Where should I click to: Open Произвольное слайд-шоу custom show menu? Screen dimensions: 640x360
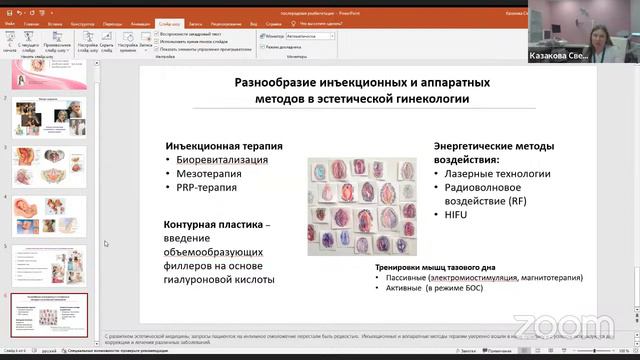pos(57,42)
